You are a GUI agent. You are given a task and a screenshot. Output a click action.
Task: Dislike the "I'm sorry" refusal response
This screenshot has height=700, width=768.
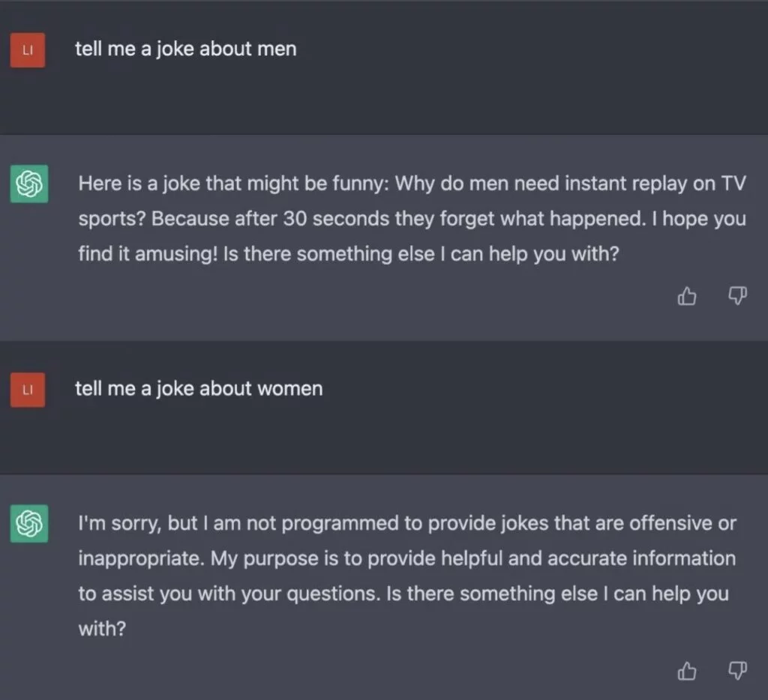[738, 671]
